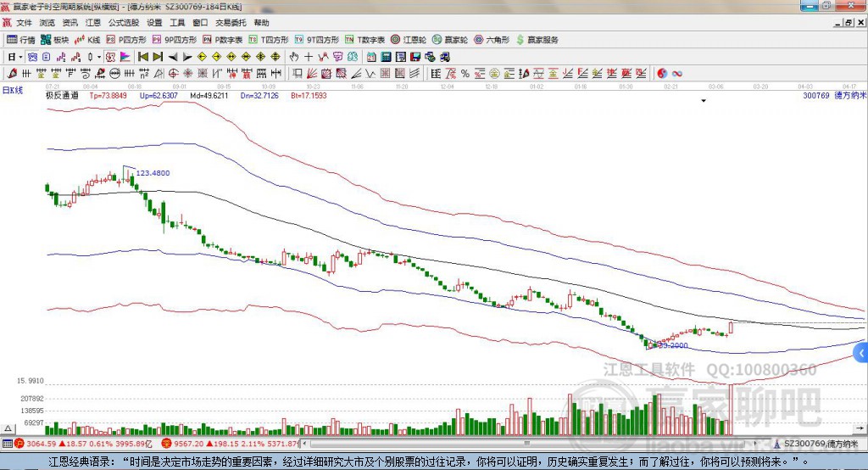868x470 pixels.
Task: Click the 极反通道 indicator name
Action: [62, 95]
